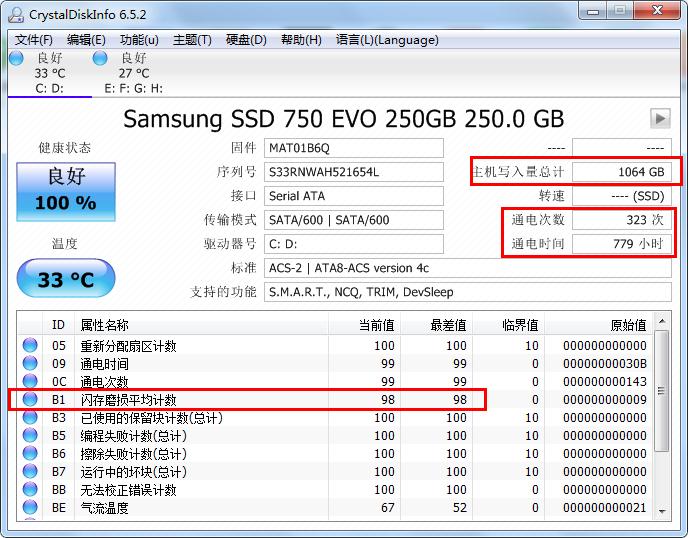The image size is (688, 538).
Task: Click the blue status orb for C: D: disk
Action: pyautogui.click(x=16, y=58)
